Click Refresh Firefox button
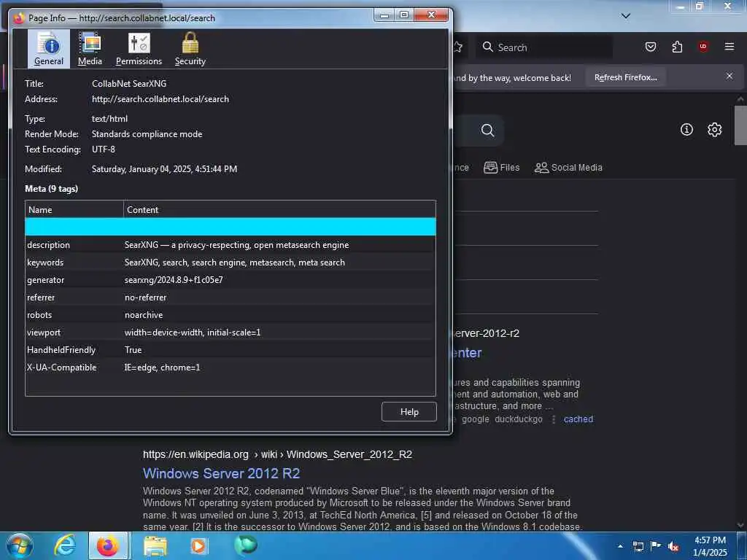The height and width of the screenshot is (560, 747). click(625, 77)
